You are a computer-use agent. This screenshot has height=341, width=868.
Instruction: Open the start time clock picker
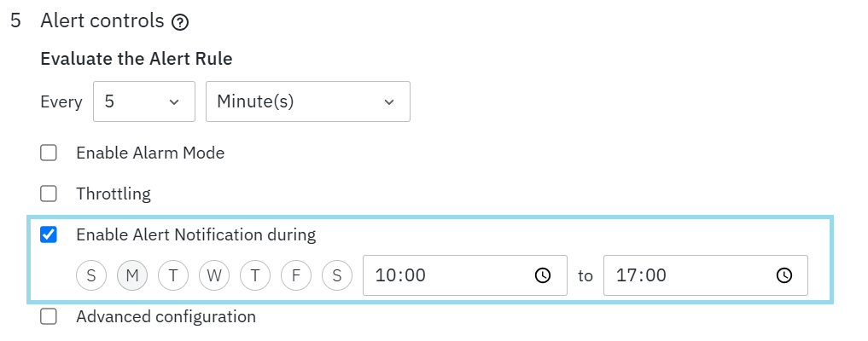click(542, 275)
